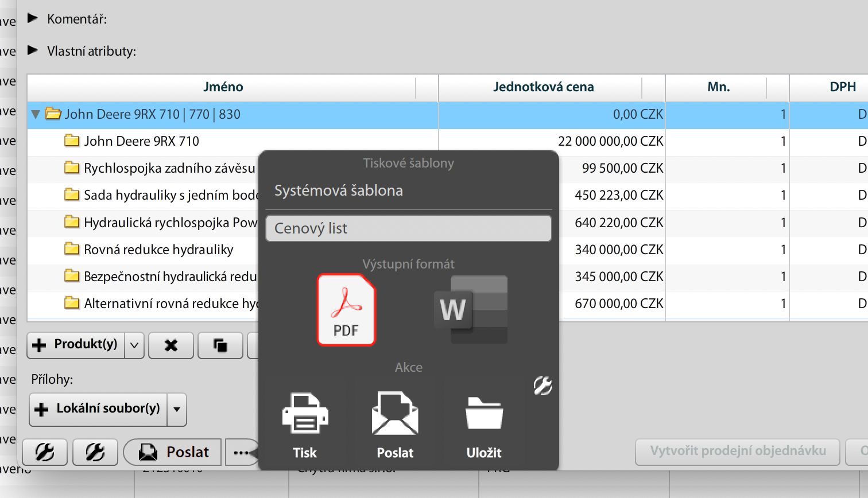Image resolution: width=868 pixels, height=498 pixels.
Task: Expand the Vlastní atributy section
Action: [x=33, y=50]
